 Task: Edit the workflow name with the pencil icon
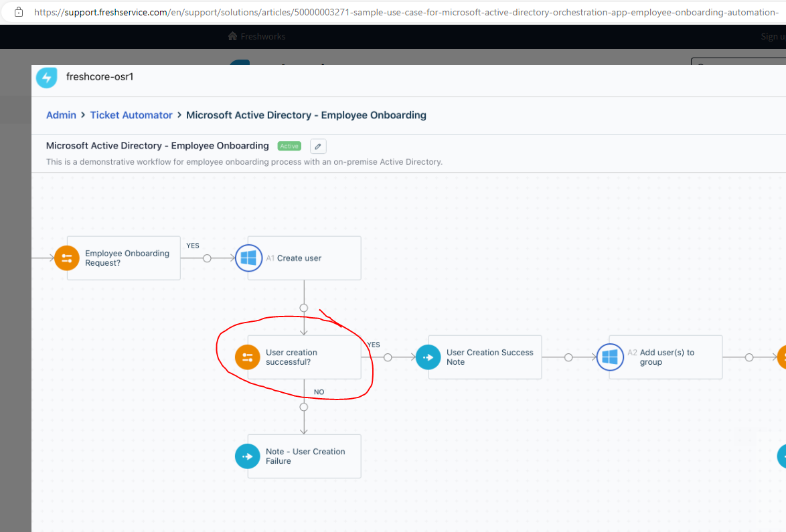(x=318, y=147)
